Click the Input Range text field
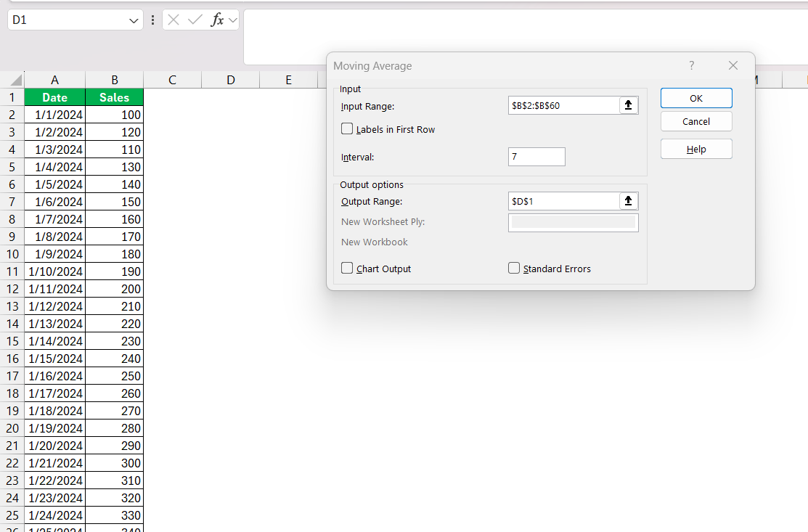 pos(564,105)
